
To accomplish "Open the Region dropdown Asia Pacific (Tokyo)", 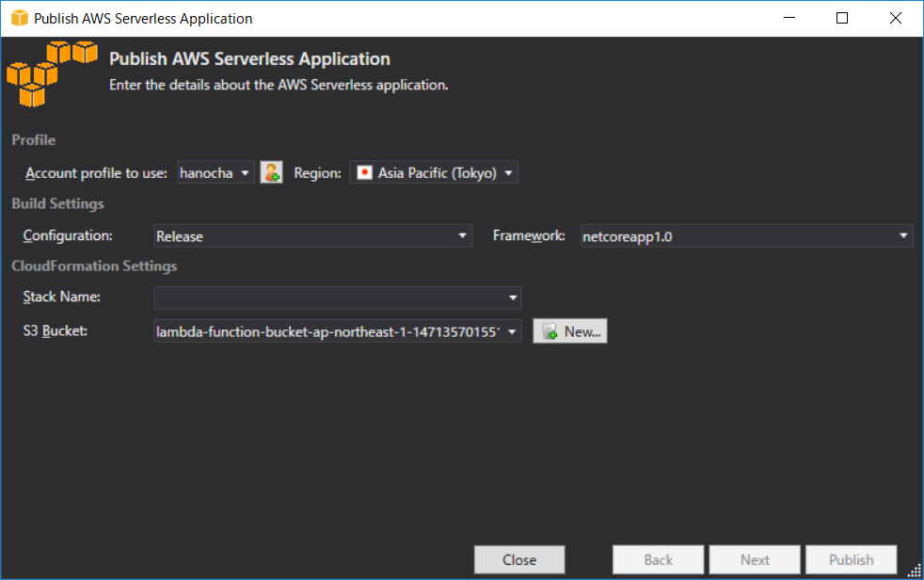I will pos(434,172).
